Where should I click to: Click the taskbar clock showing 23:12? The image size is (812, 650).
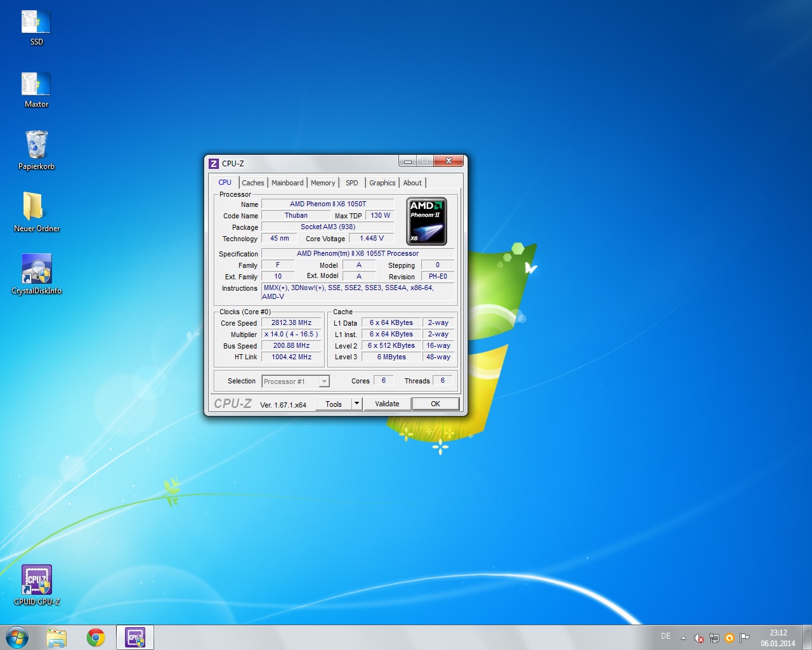(778, 638)
